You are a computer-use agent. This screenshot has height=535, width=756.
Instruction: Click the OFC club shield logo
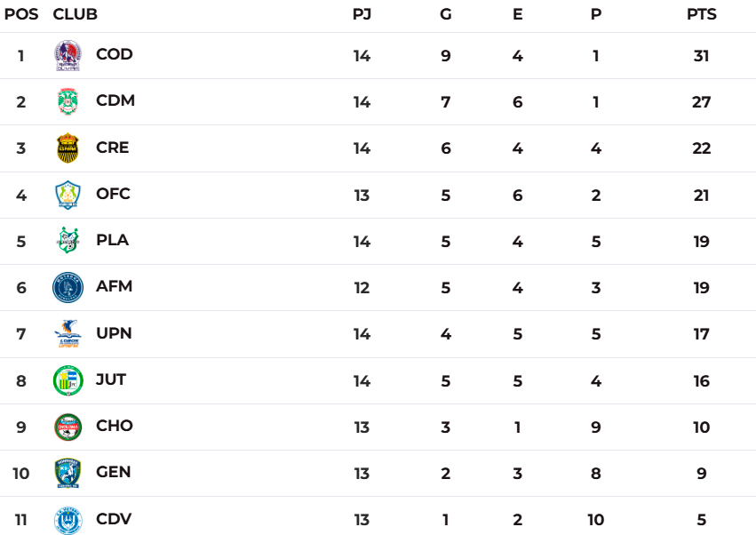68,195
